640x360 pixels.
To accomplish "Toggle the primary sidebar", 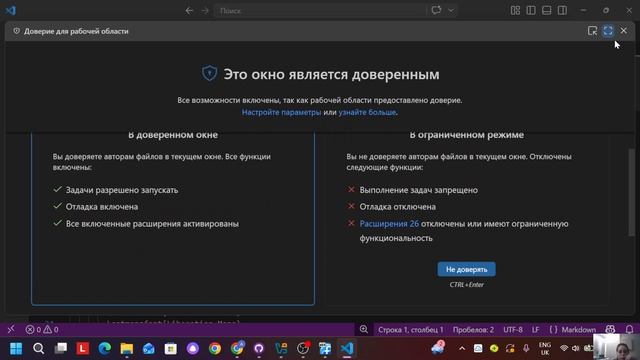I will point(531,10).
